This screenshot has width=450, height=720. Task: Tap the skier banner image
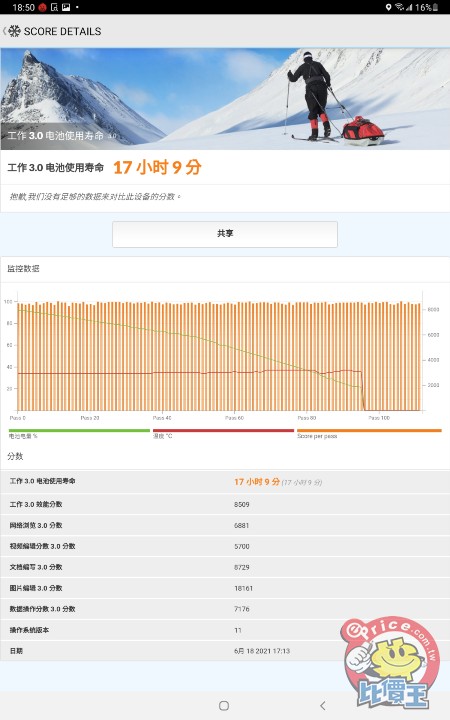[225, 99]
